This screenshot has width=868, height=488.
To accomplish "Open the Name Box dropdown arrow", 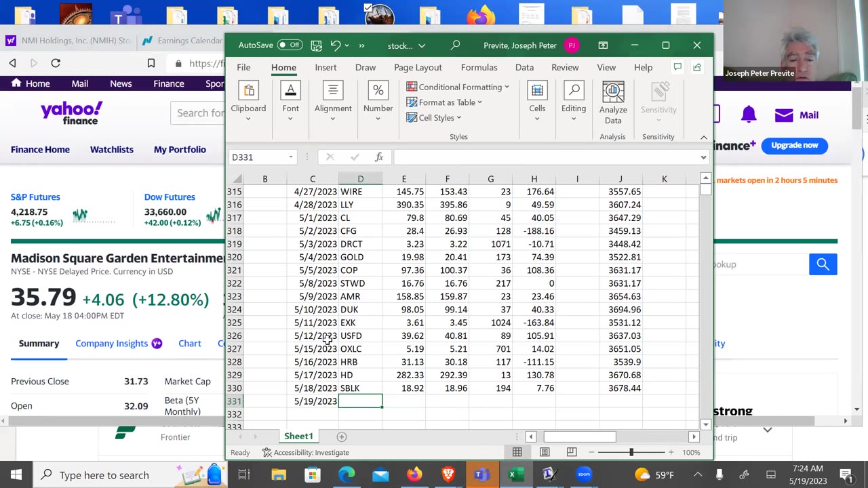I will 291,157.
